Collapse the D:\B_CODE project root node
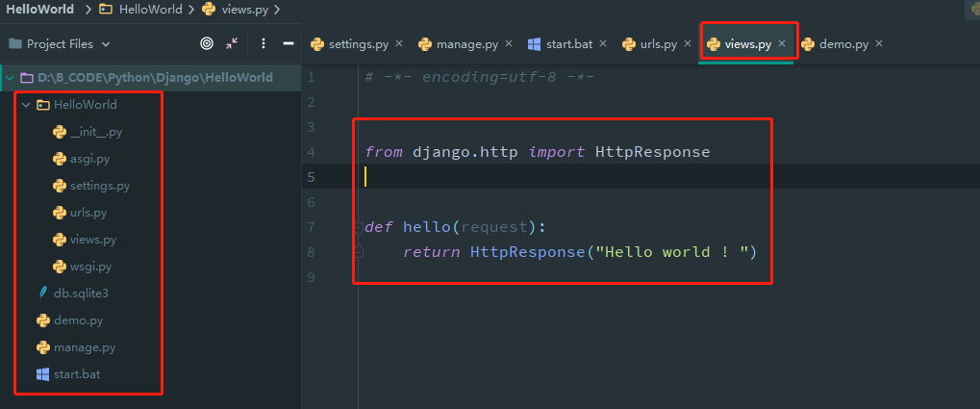The height and width of the screenshot is (409, 980). (x=10, y=78)
